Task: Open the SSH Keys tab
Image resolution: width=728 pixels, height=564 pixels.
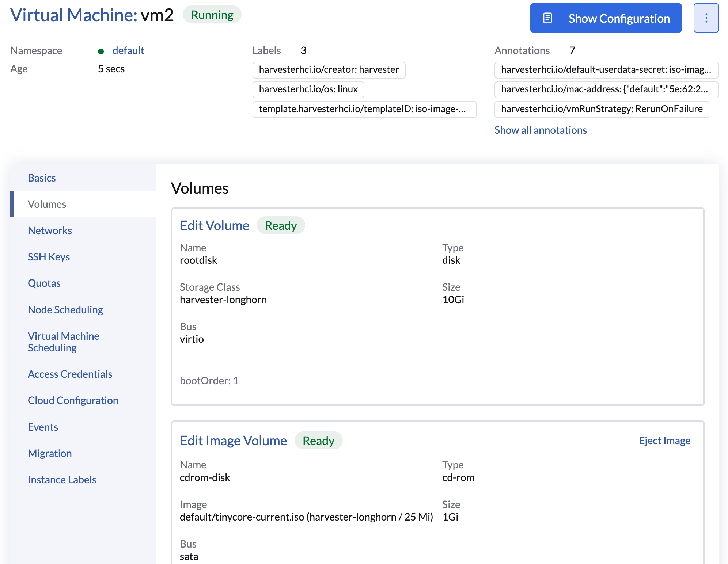Action: click(49, 257)
